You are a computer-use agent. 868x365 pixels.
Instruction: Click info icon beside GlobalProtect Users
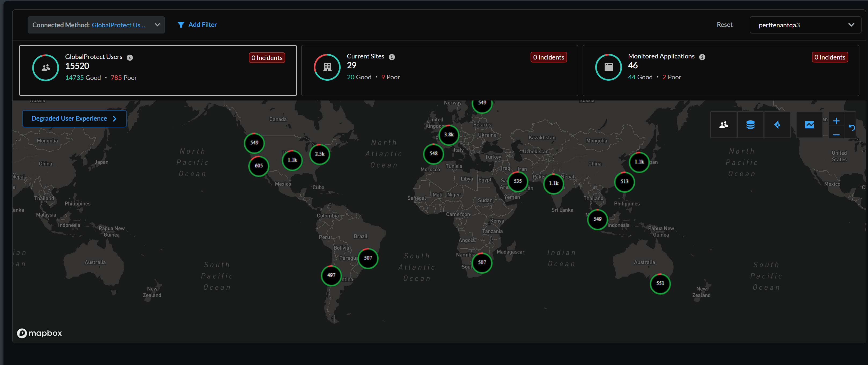click(130, 58)
